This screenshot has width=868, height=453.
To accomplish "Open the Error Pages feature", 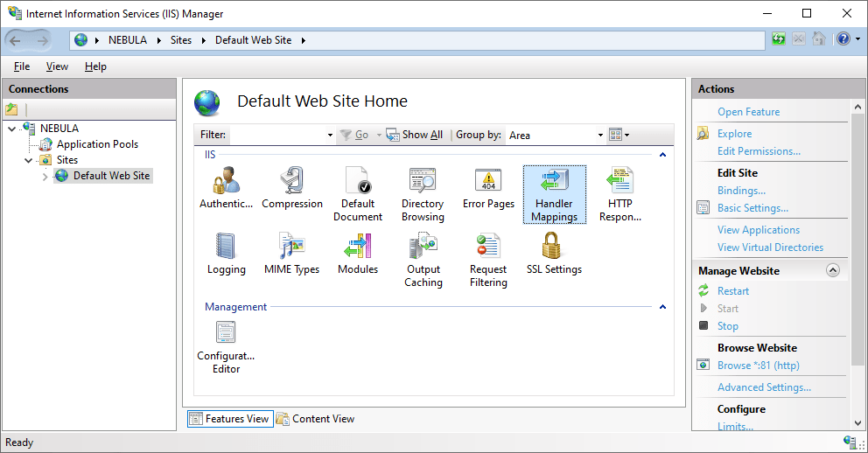I will pos(488,188).
